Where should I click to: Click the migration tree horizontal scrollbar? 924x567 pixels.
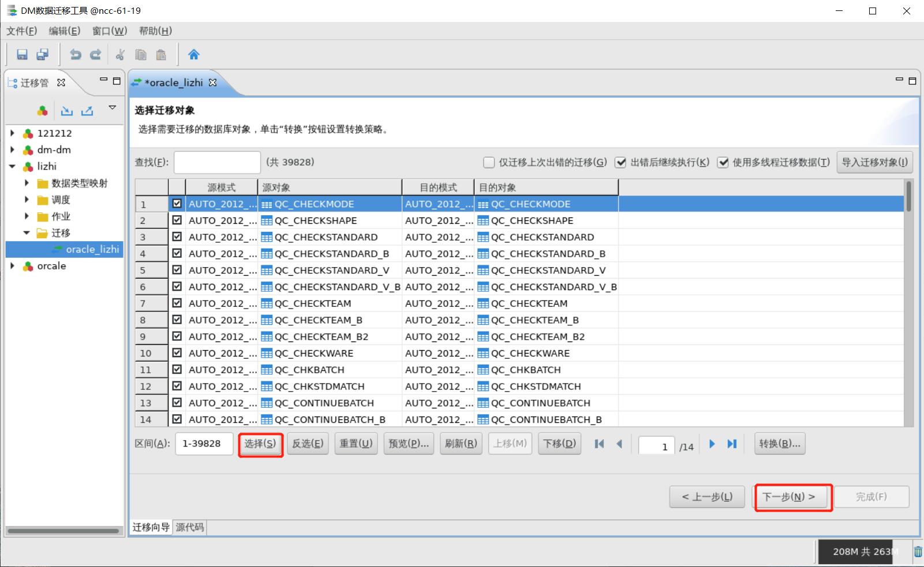(63, 531)
